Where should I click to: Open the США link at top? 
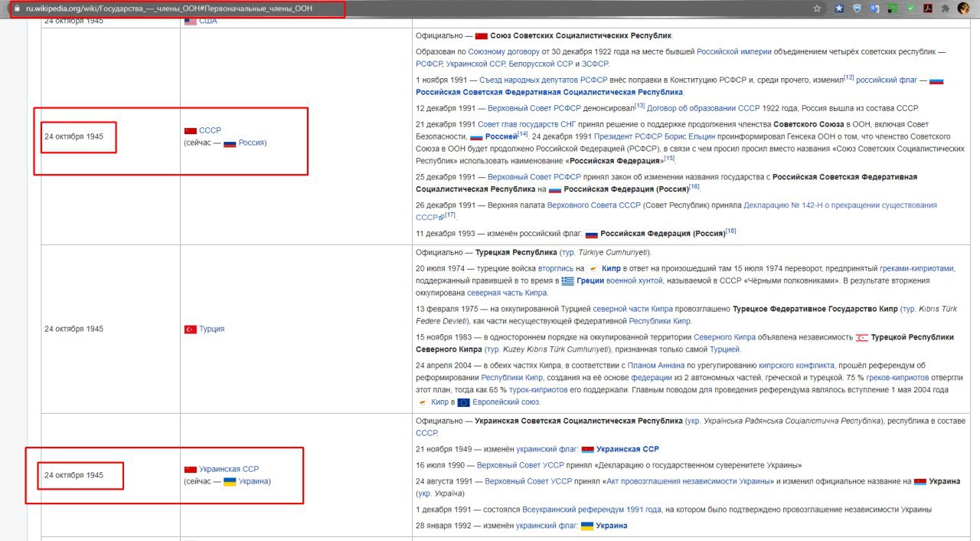(x=207, y=21)
